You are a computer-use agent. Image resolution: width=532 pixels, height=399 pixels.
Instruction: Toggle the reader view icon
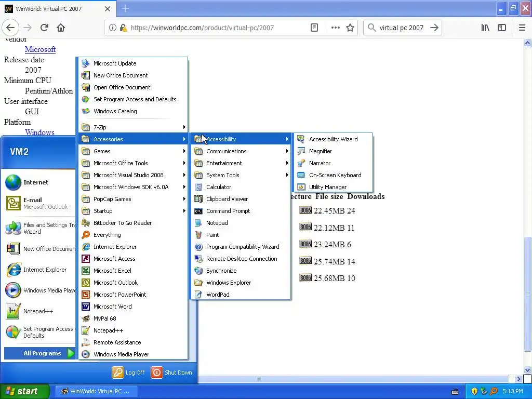click(x=314, y=28)
